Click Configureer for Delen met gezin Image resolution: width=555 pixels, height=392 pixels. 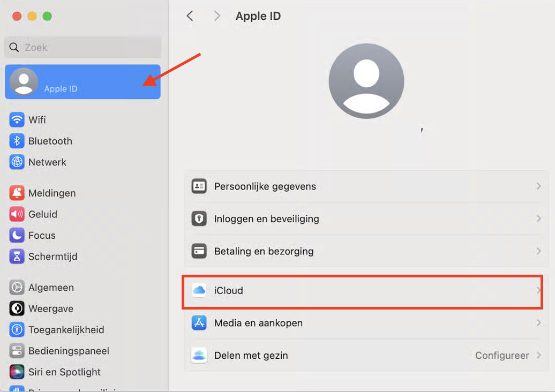tap(502, 355)
